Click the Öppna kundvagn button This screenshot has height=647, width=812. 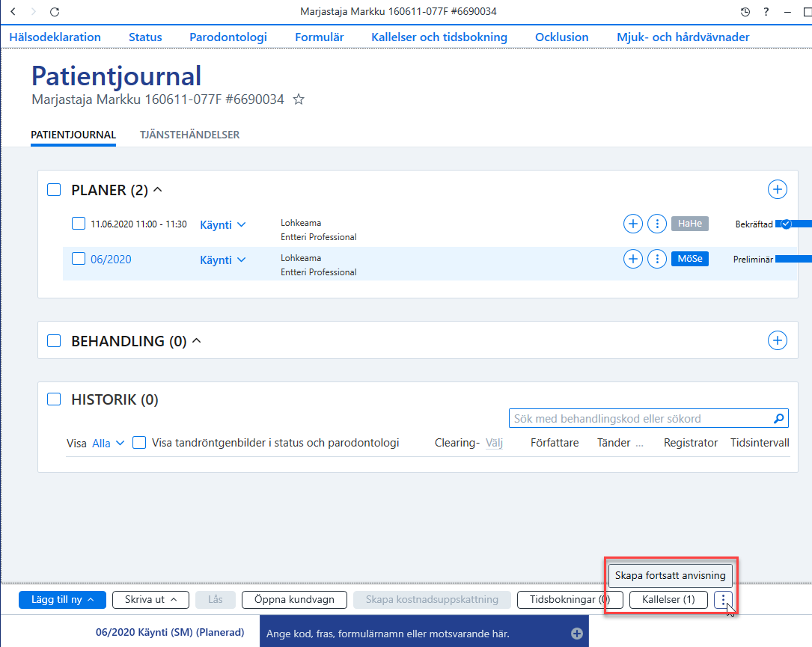click(x=294, y=600)
